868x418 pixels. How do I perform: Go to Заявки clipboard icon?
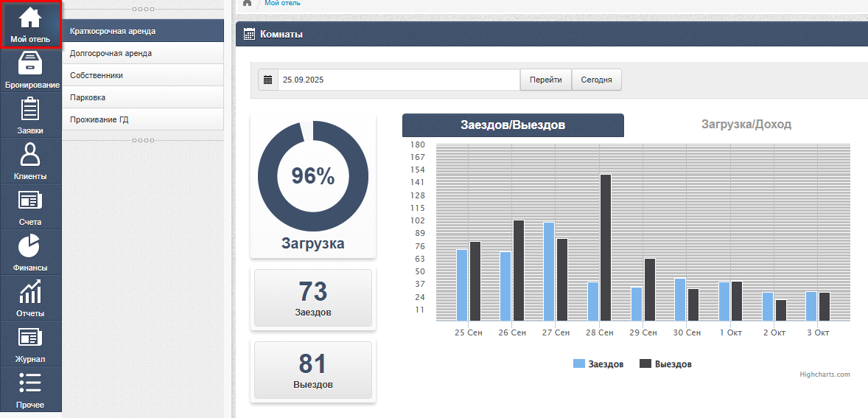pos(30,109)
